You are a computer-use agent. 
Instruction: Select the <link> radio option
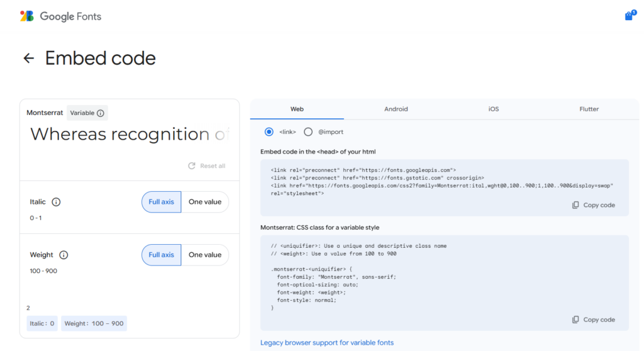click(x=269, y=132)
